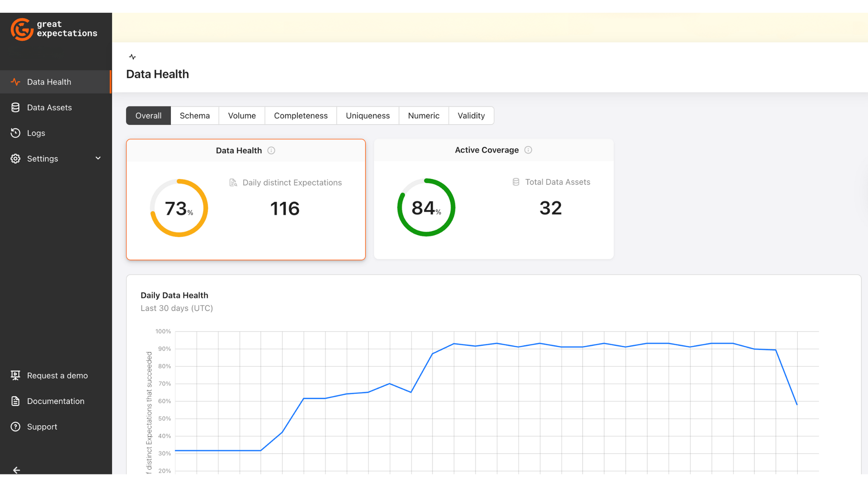Click the 116 expectations count
Image resolution: width=868 pixels, height=488 pixels.
(285, 208)
